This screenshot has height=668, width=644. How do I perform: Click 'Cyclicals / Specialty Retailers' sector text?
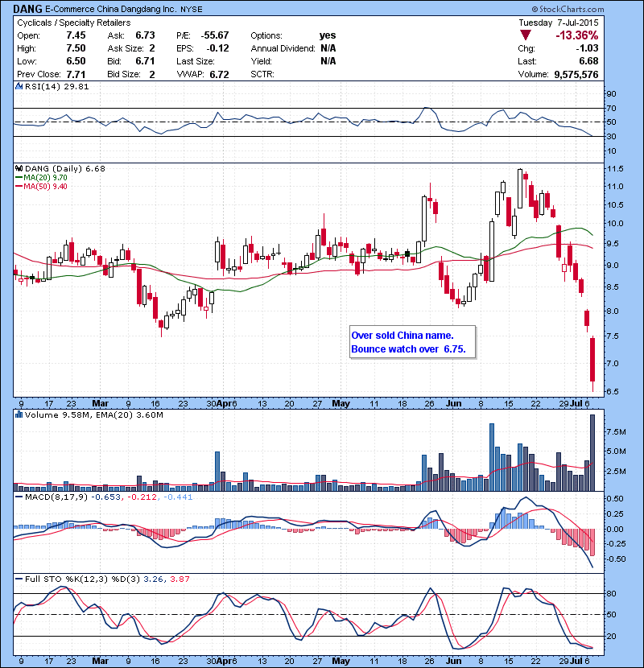click(x=74, y=23)
